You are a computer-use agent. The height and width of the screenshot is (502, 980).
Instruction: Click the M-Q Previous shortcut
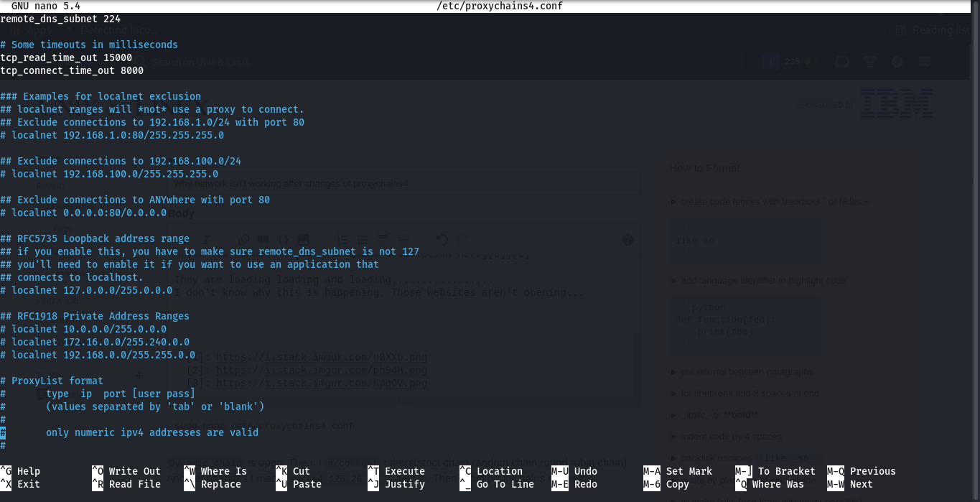click(862, 471)
